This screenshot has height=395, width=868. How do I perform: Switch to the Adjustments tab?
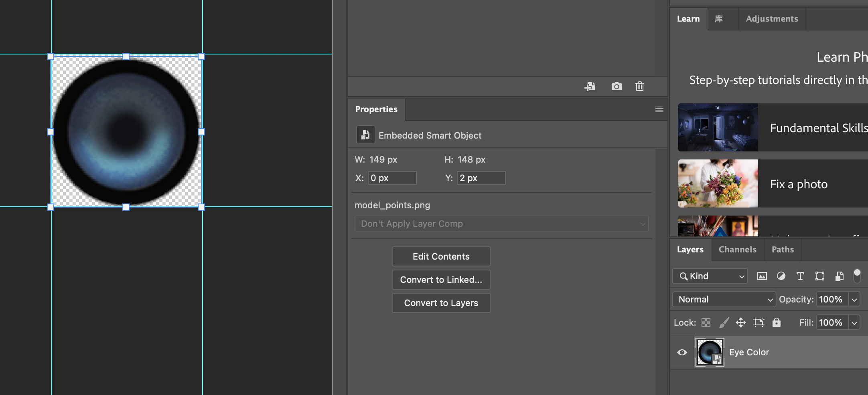(772, 19)
